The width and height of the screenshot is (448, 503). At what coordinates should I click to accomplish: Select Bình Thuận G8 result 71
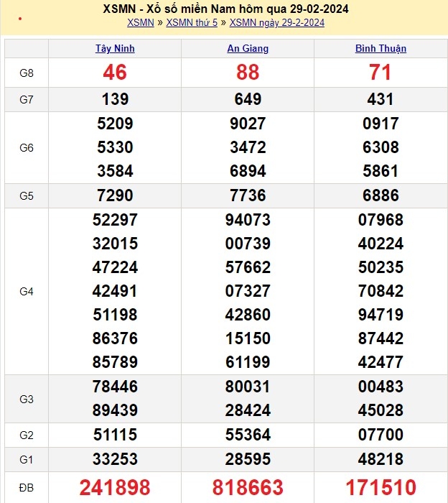coord(381,73)
